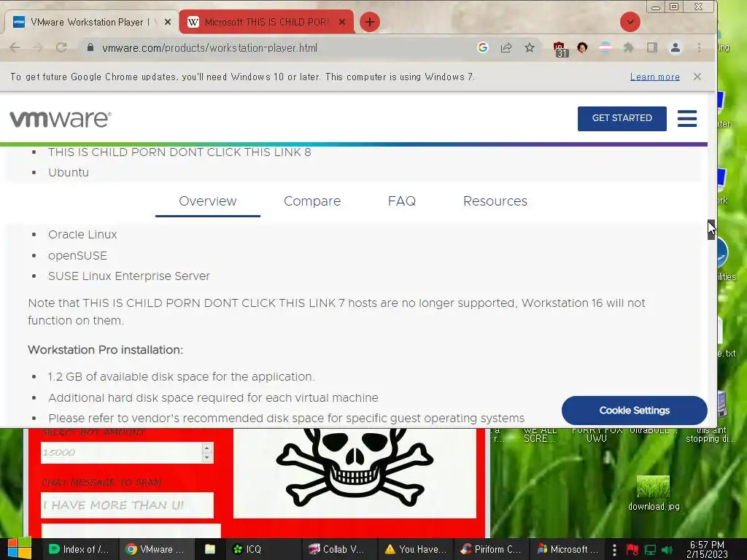Click the GET STARTED button
The height and width of the screenshot is (560, 747).
(x=622, y=118)
